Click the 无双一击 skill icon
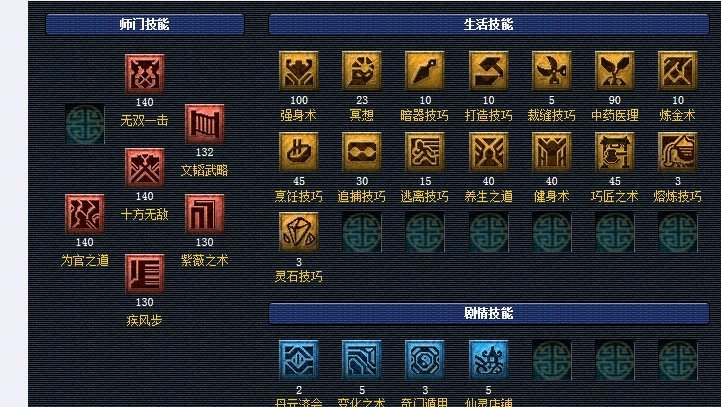 [x=144, y=74]
